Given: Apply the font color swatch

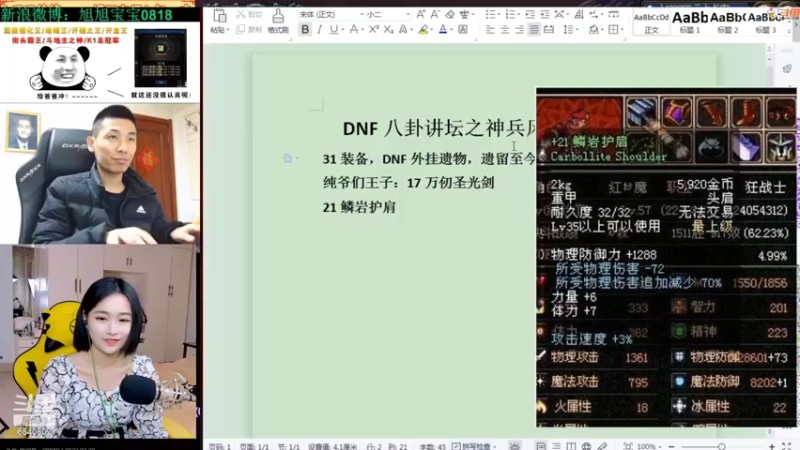Looking at the screenshot, I should click(x=443, y=30).
